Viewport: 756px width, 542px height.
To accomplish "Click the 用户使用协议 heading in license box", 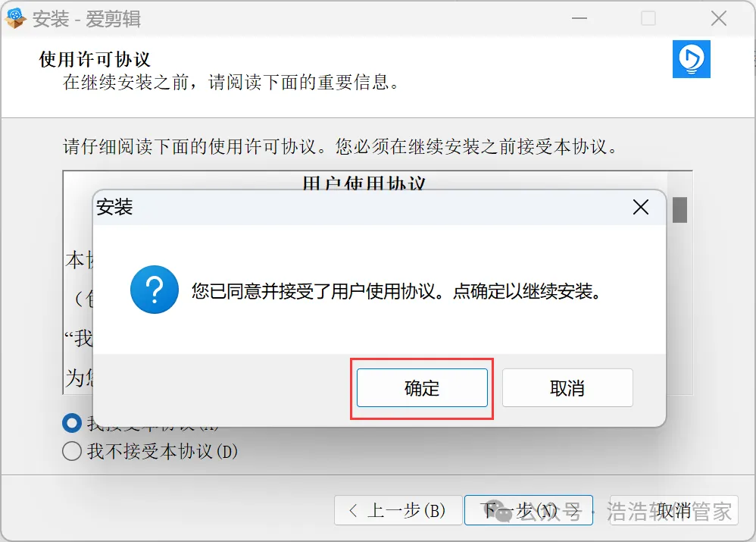I will tap(364, 183).
